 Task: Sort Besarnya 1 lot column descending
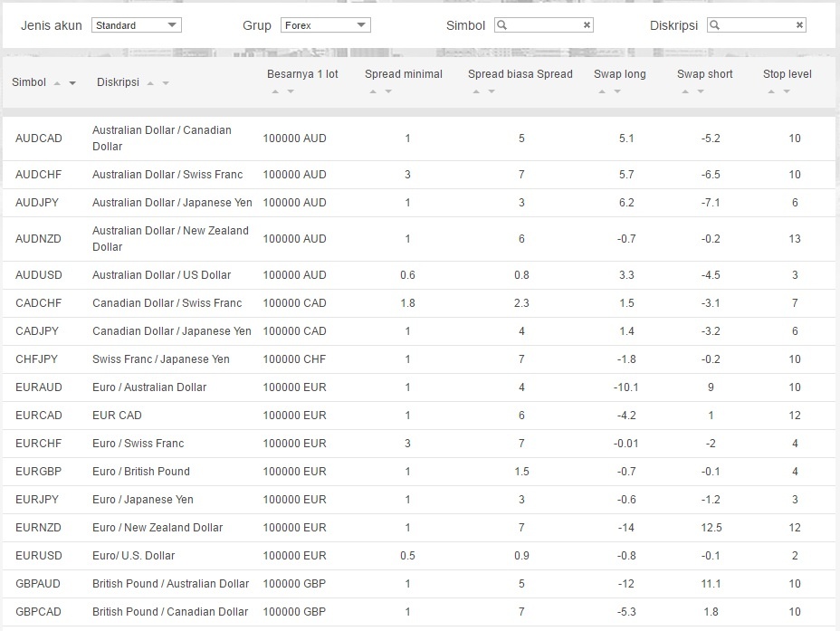pos(290,91)
